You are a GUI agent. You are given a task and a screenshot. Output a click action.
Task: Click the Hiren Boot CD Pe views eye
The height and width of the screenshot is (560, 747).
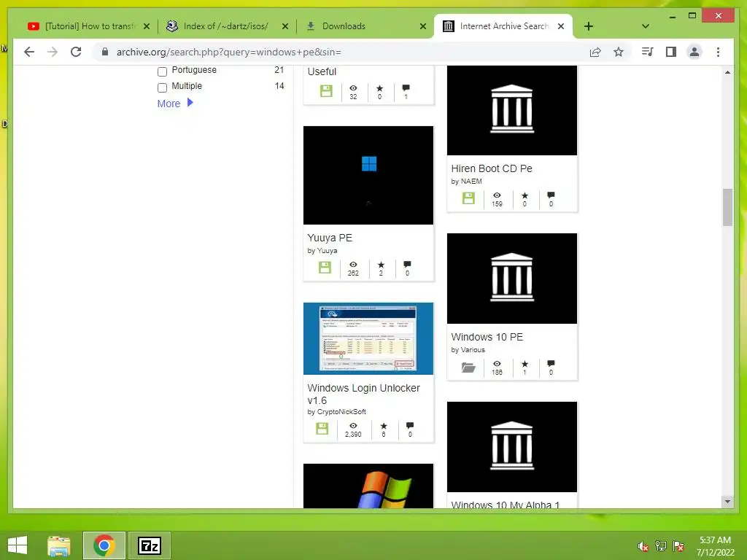[x=497, y=195]
